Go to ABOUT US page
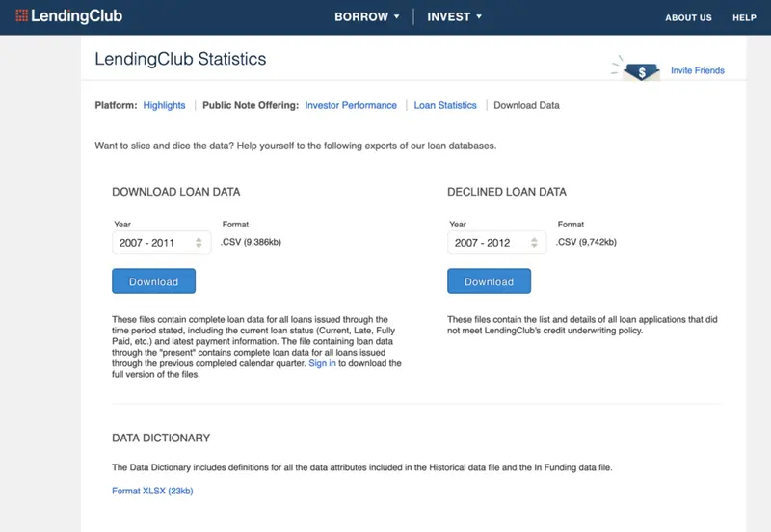The width and height of the screenshot is (771, 532). [688, 17]
